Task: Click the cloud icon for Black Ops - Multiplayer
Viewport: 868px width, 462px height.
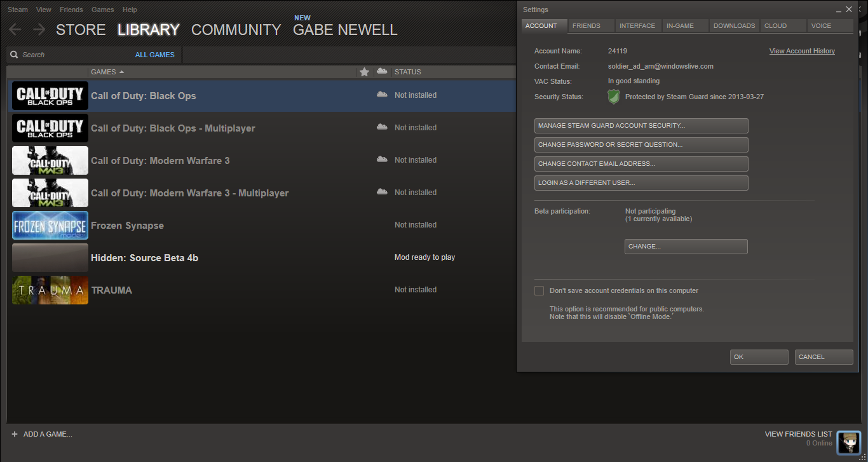Action: 382,127
